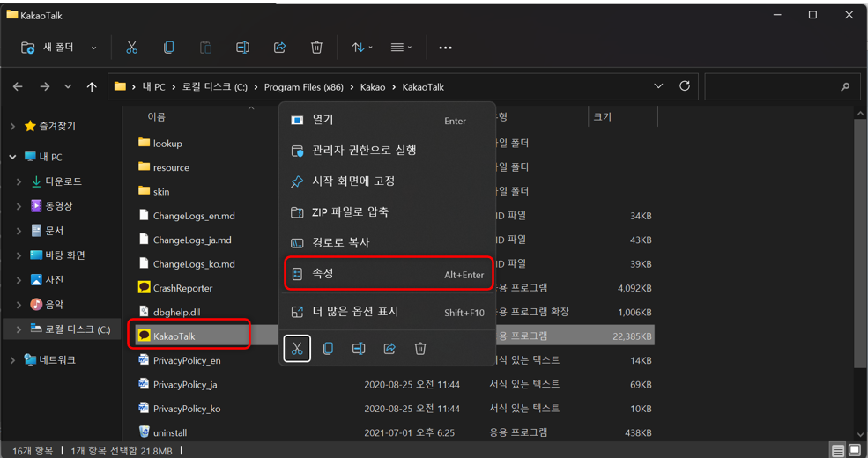868x458 pixels.
Task: Select the PrivacyPolicy_ja file
Action: tap(185, 384)
